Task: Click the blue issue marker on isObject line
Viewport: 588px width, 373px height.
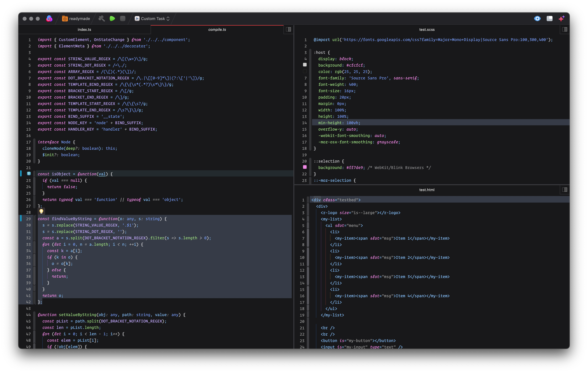Action: (29, 174)
